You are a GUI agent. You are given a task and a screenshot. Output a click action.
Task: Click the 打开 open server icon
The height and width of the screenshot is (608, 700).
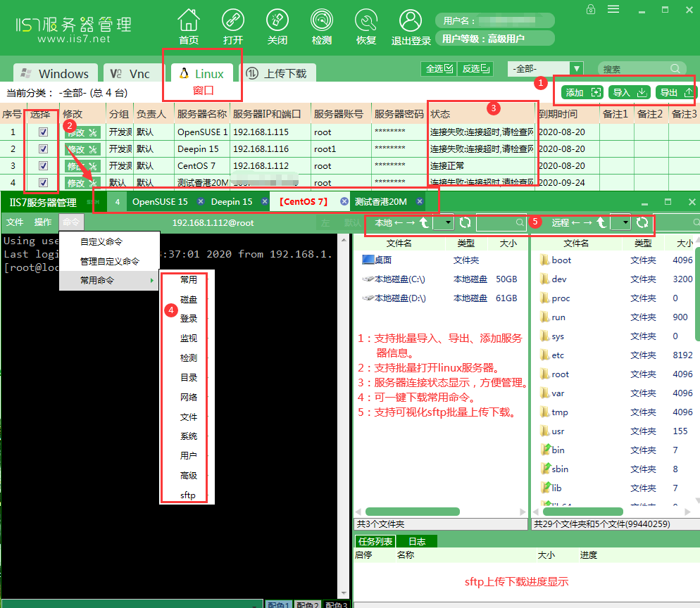coord(232,21)
